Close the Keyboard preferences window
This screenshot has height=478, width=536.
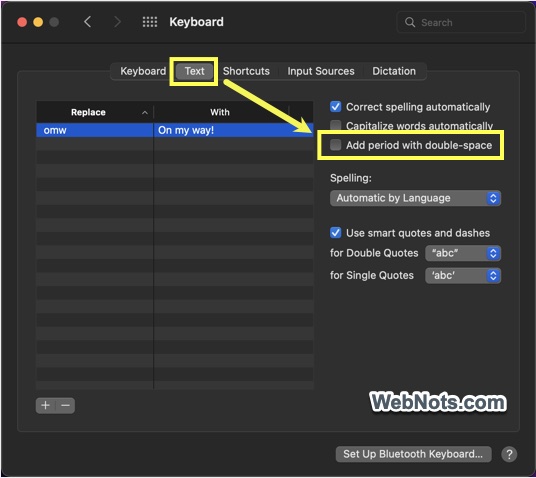pyautogui.click(x=22, y=22)
